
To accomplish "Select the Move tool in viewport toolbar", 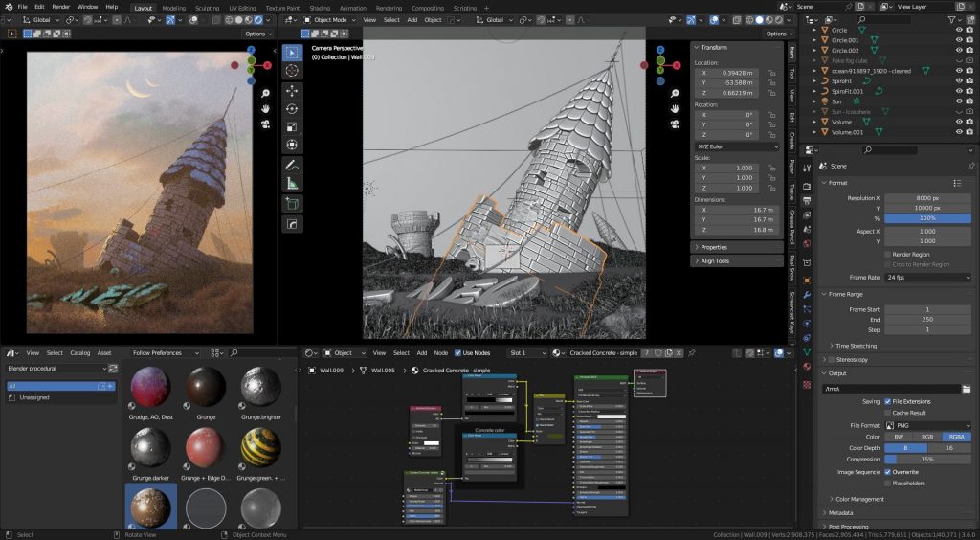I will point(293,90).
